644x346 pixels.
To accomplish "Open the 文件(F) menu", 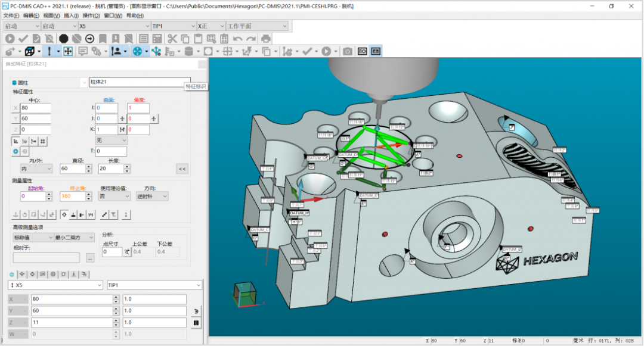I will pyautogui.click(x=11, y=15).
